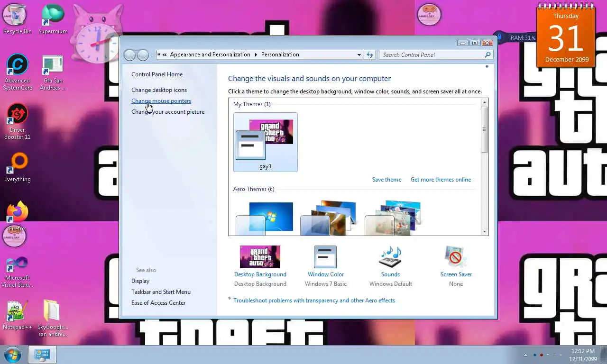Click the red tray icon in the taskbar
607x364 pixels.
click(542, 355)
